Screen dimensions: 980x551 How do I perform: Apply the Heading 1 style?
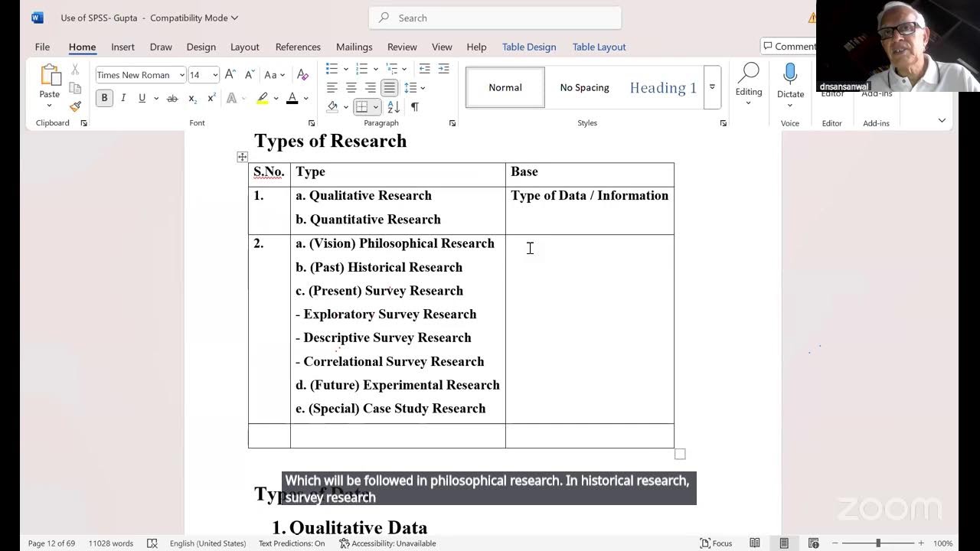click(663, 87)
